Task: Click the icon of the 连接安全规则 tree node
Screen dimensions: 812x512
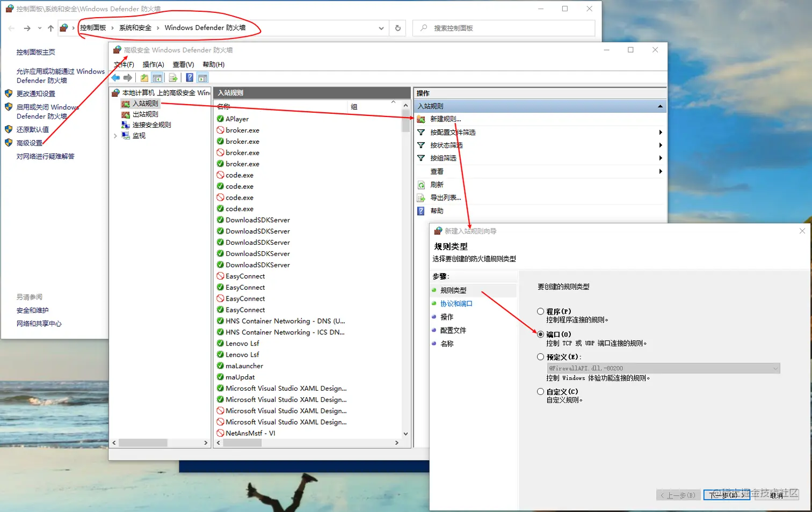Action: (126, 125)
